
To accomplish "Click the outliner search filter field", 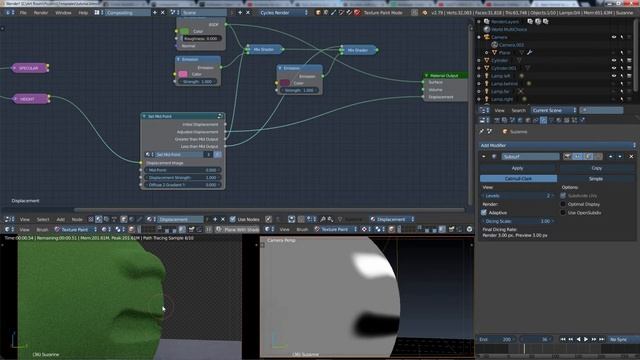I will click(601, 110).
